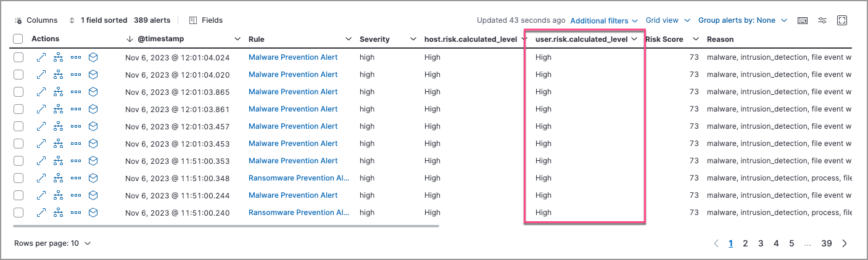Open the Columns selector
868x260 pixels.
click(36, 20)
